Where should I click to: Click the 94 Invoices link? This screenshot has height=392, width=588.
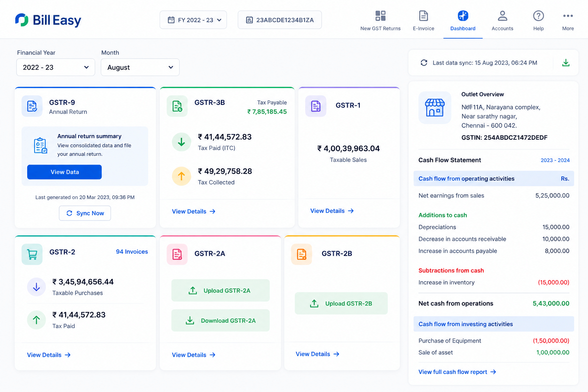click(x=132, y=252)
